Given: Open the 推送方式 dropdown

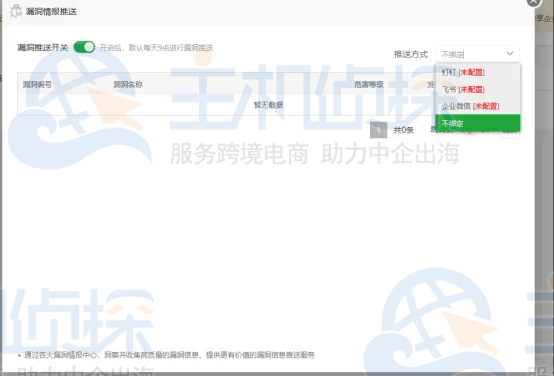Looking at the screenshot, I should (x=477, y=54).
